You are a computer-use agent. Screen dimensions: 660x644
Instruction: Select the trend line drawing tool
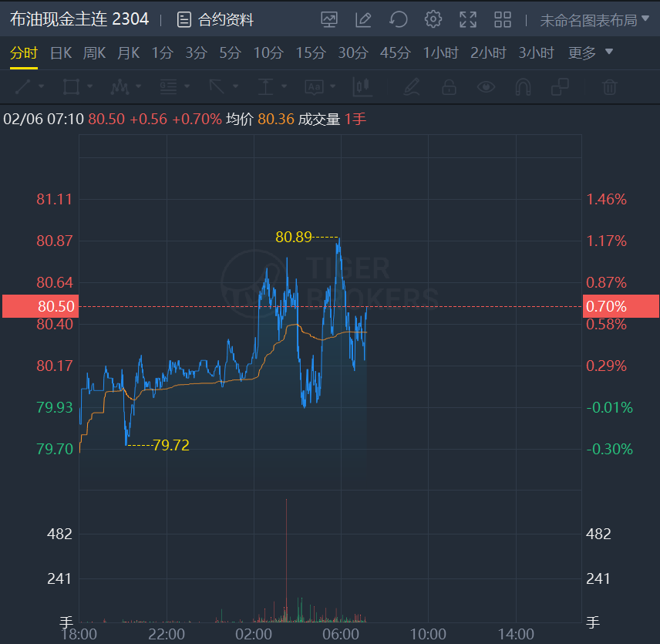23,87
